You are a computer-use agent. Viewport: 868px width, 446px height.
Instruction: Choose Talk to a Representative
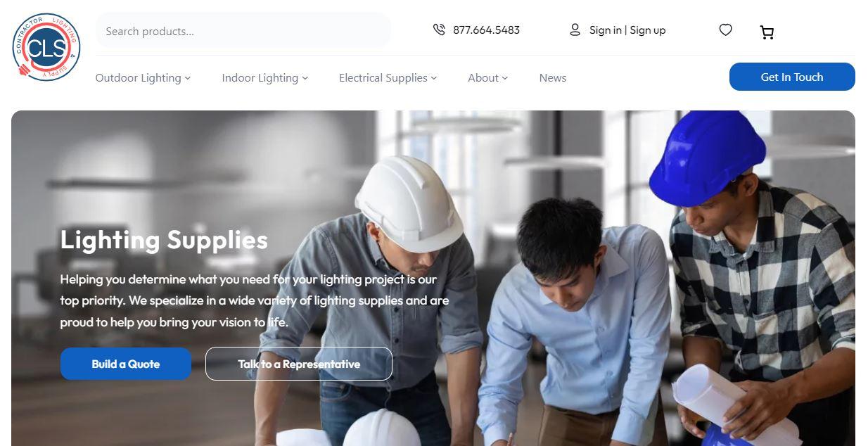pos(299,364)
